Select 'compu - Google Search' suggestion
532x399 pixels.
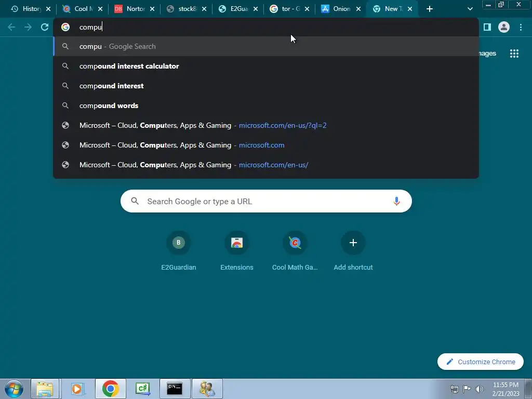[266, 46]
